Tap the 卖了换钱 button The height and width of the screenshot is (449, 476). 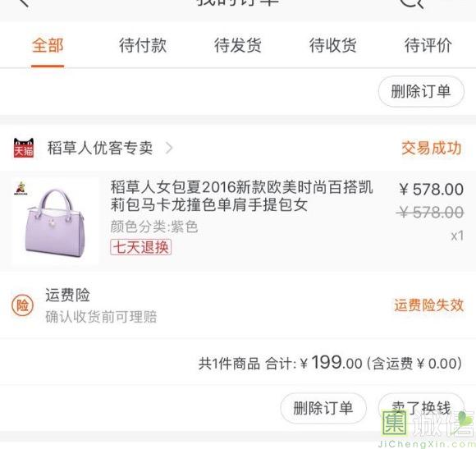pyautogui.click(x=421, y=408)
